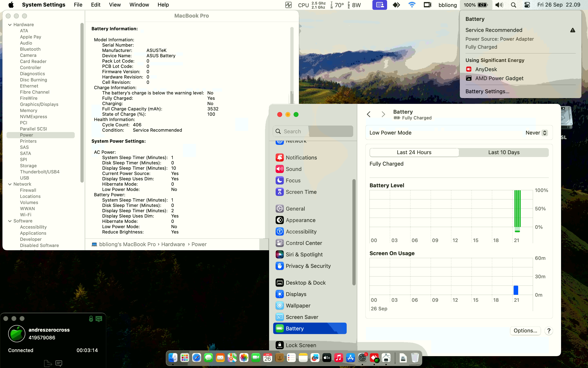
Task: Go back in System Settings
Action: [369, 114]
